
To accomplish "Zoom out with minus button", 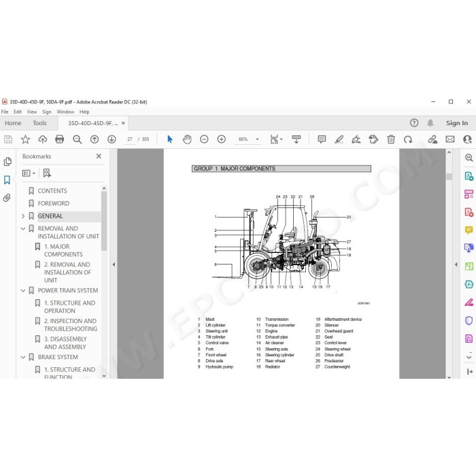I will click(204, 139).
